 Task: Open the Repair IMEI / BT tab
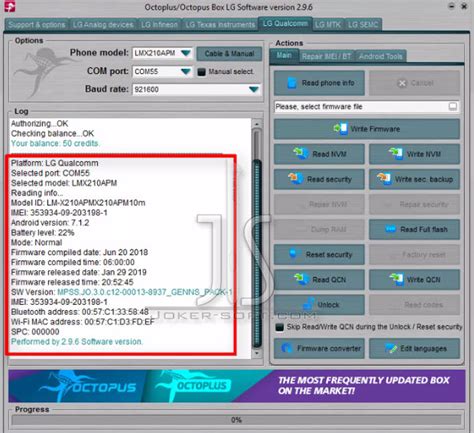[x=327, y=56]
